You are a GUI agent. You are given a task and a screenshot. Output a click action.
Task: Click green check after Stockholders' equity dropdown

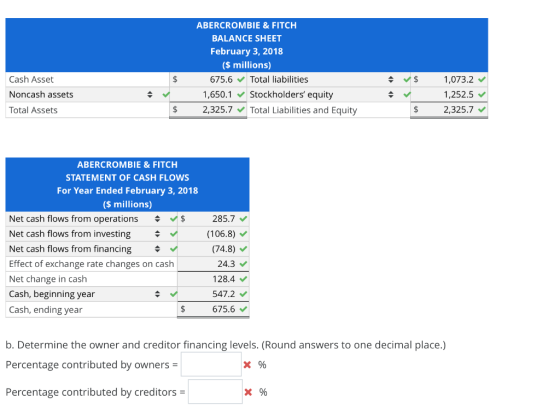click(x=406, y=95)
